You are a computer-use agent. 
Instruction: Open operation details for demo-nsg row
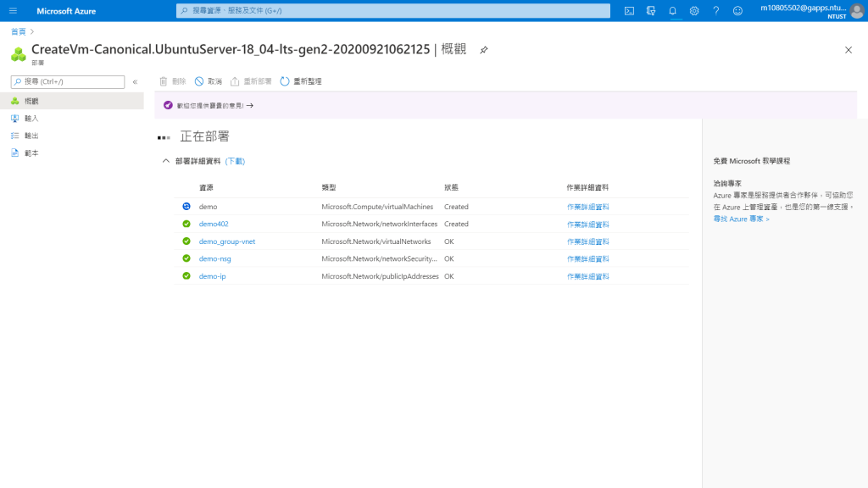588,258
